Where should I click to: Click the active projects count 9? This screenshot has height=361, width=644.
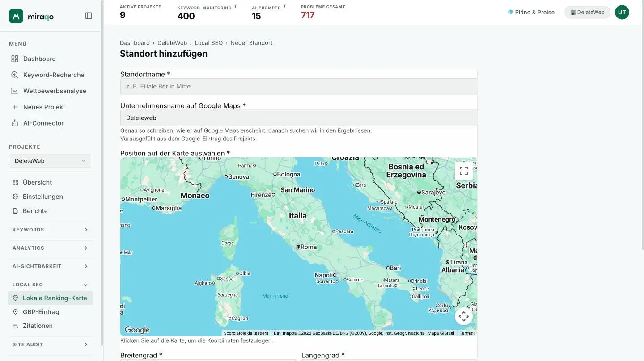pos(123,15)
